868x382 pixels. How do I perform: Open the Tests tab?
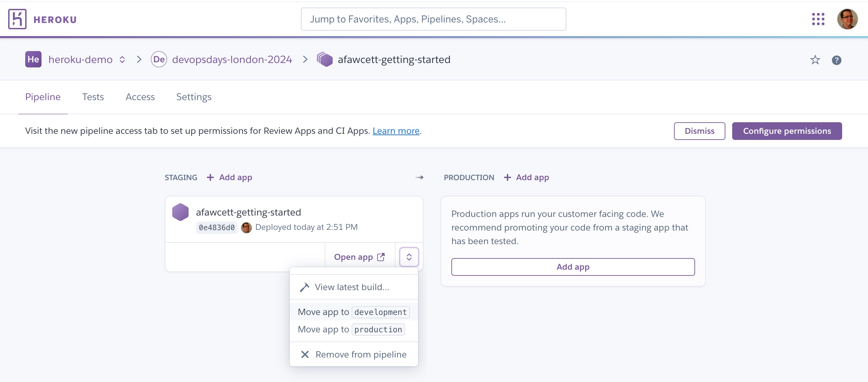click(93, 97)
